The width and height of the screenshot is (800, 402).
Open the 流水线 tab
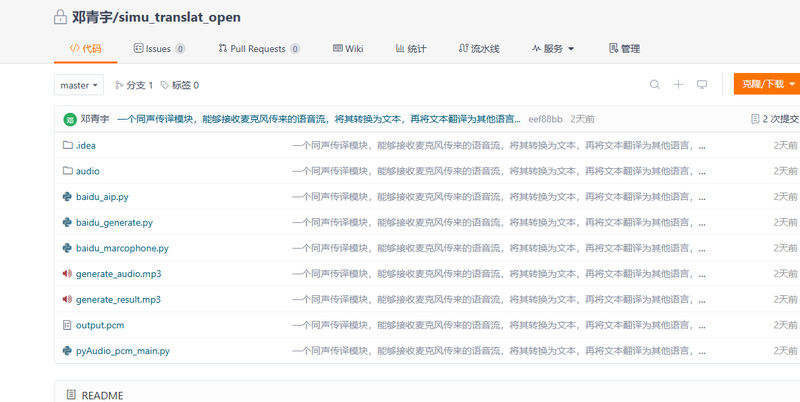coord(479,49)
